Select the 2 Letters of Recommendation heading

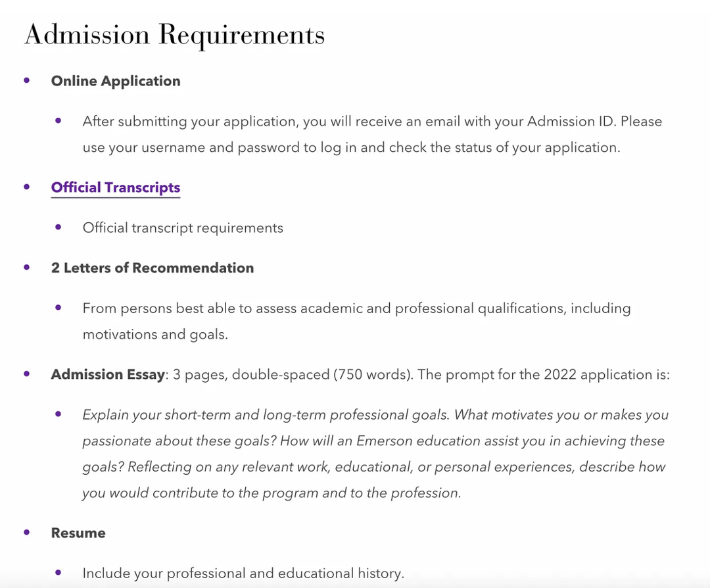152,268
